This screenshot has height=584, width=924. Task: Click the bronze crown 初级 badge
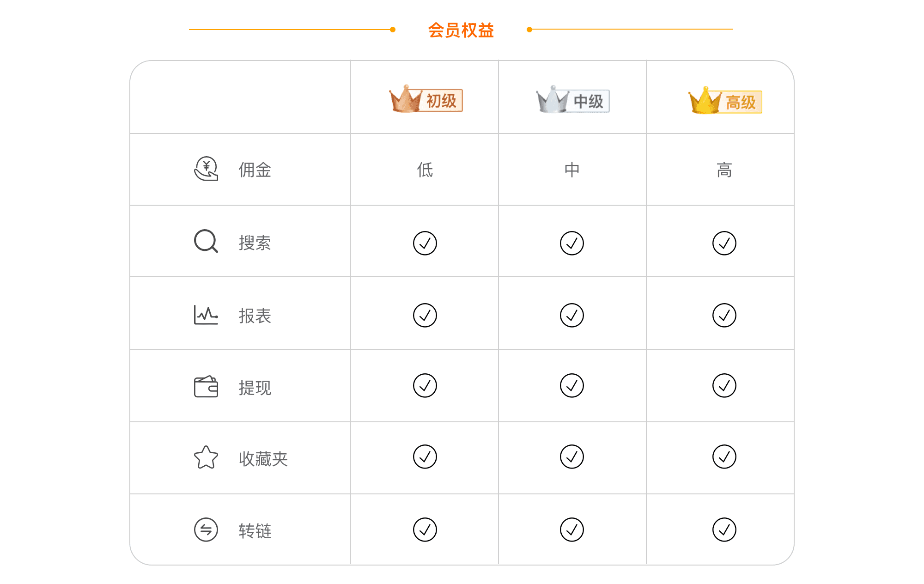click(426, 99)
